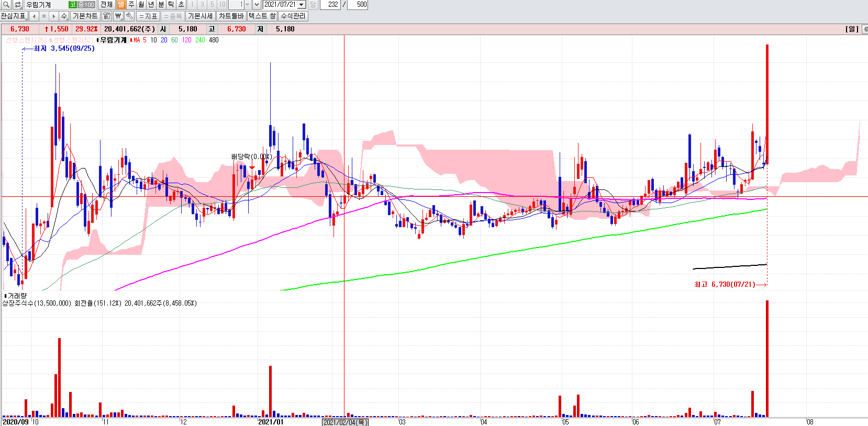
Task: Switch to monthly (월) chart period
Action: [141, 5]
